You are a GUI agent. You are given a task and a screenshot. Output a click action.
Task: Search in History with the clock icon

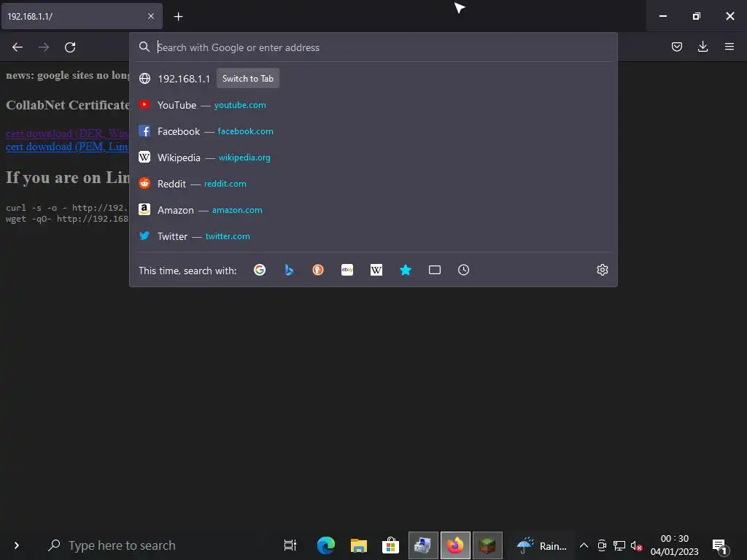pos(463,270)
